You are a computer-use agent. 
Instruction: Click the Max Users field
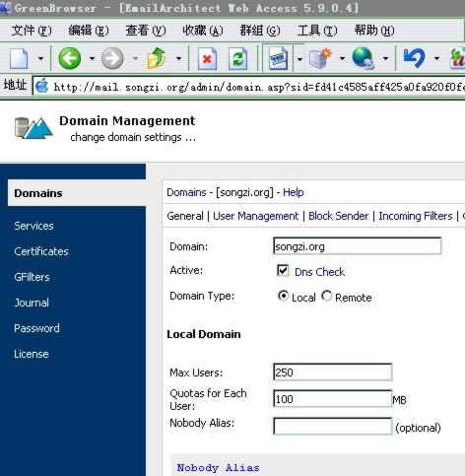tap(332, 373)
